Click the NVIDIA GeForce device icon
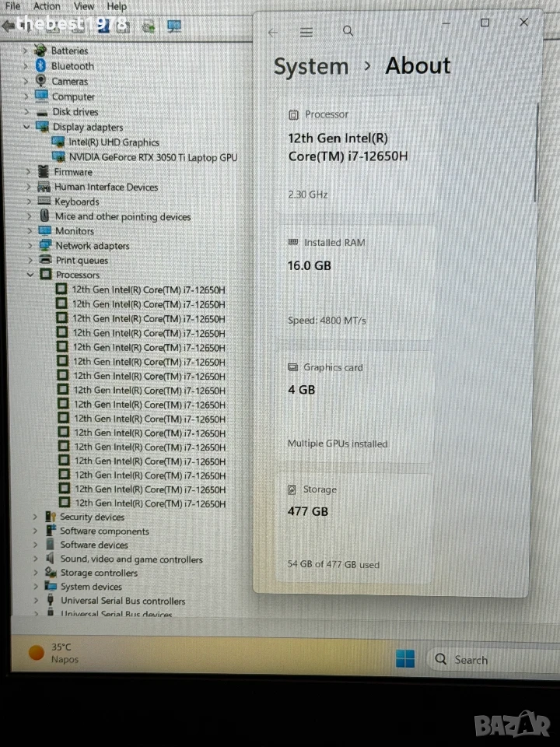The width and height of the screenshot is (560, 747). coord(58,156)
